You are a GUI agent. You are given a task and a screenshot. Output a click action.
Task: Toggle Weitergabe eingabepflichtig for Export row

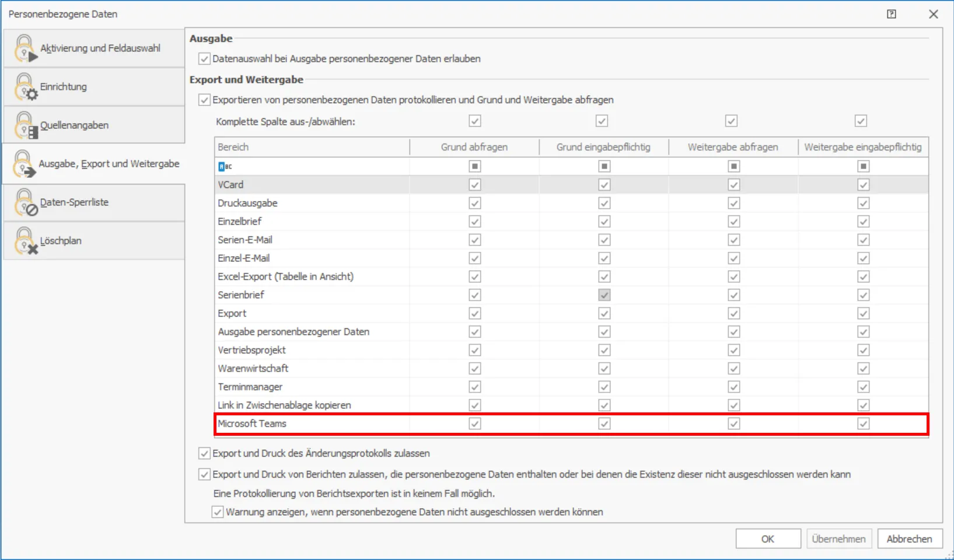[x=864, y=313]
